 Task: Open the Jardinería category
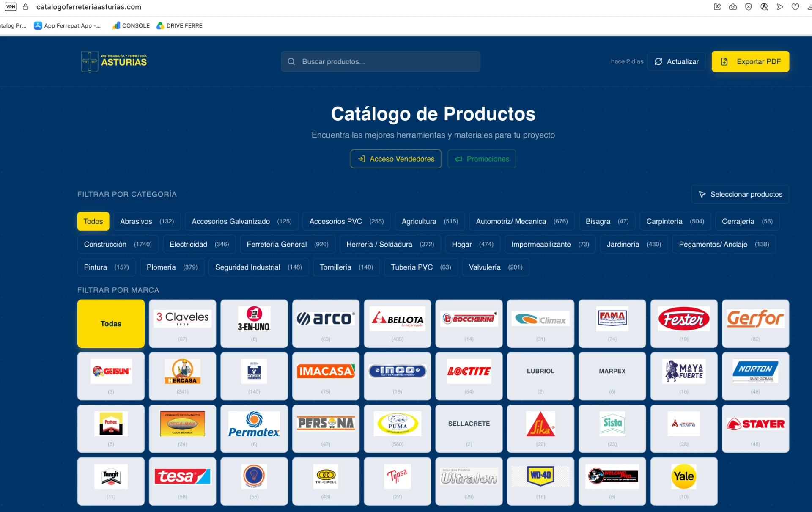point(634,244)
